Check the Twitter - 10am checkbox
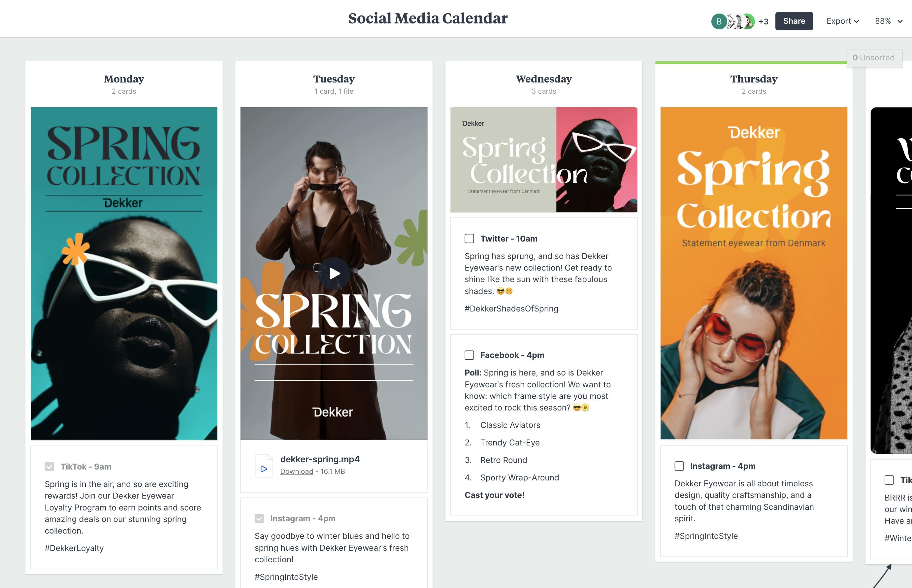 click(x=469, y=239)
